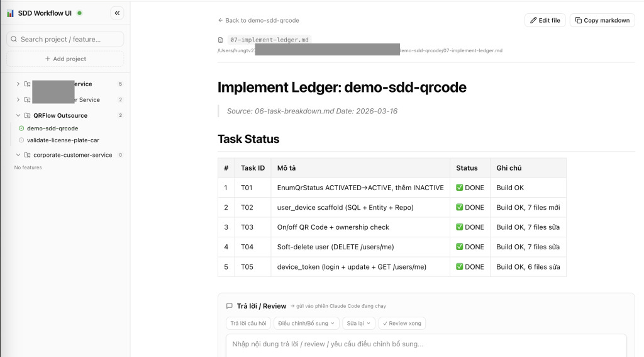Select the validate-license-plate-car feature

(64, 140)
